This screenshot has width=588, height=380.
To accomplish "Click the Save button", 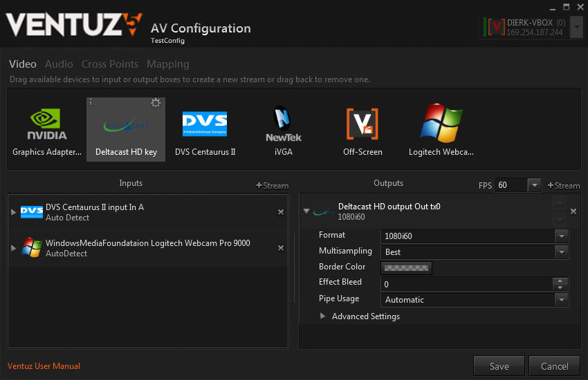I will coord(499,366).
